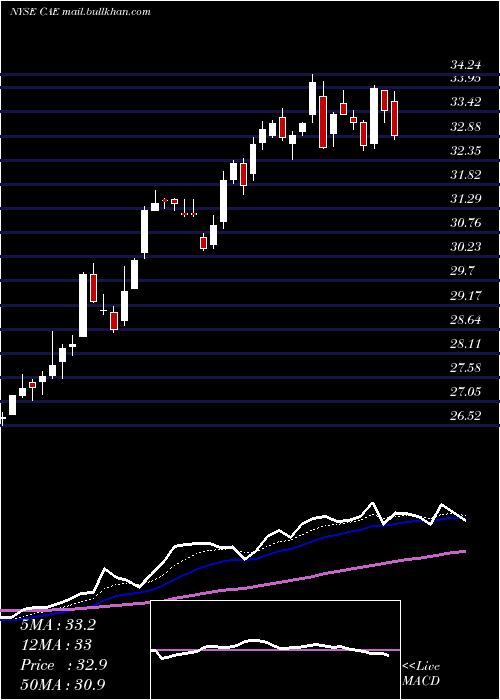
Task: Click the Price : 32.9 readout
Action: point(64,665)
